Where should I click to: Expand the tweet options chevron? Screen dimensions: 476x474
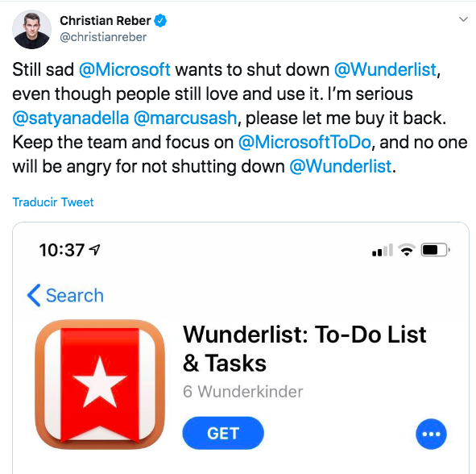(x=463, y=19)
